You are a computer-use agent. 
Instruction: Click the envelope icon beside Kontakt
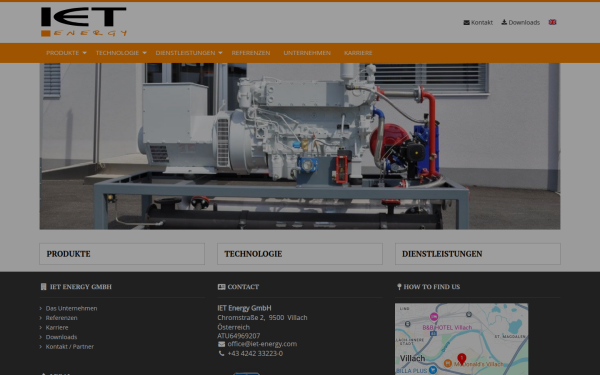[466, 22]
